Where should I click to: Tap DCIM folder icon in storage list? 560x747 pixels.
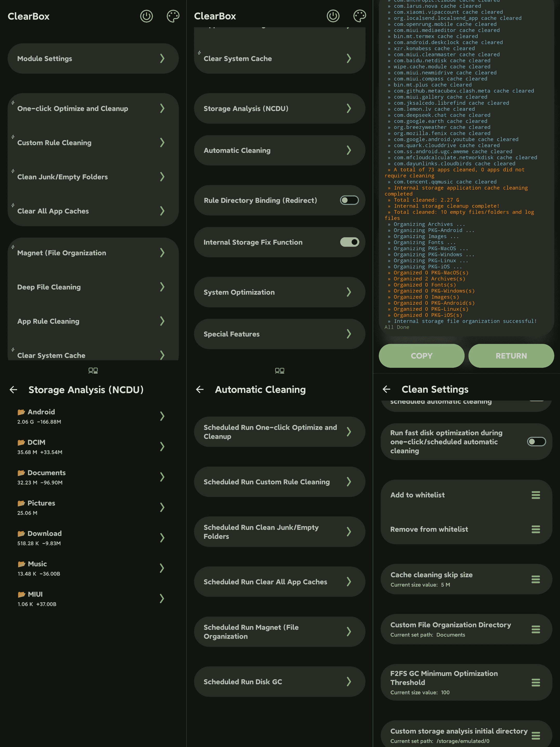click(x=21, y=442)
